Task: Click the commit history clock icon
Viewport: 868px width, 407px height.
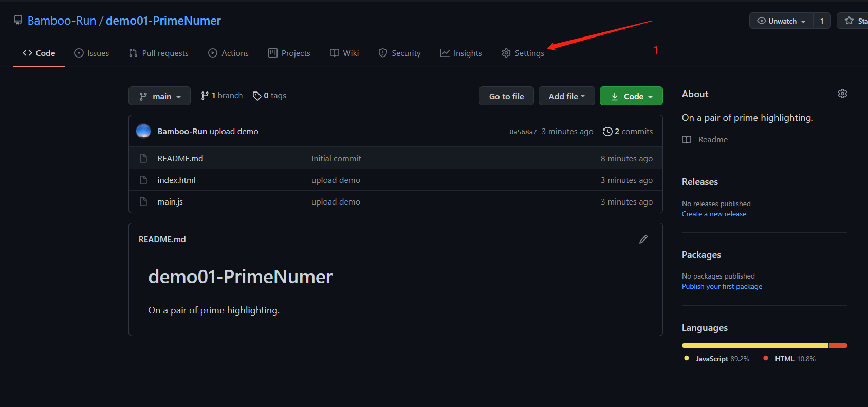Action: click(x=607, y=132)
